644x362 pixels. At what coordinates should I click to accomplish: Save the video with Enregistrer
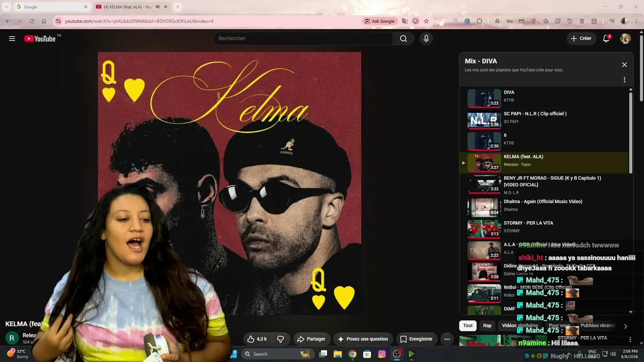click(x=416, y=339)
